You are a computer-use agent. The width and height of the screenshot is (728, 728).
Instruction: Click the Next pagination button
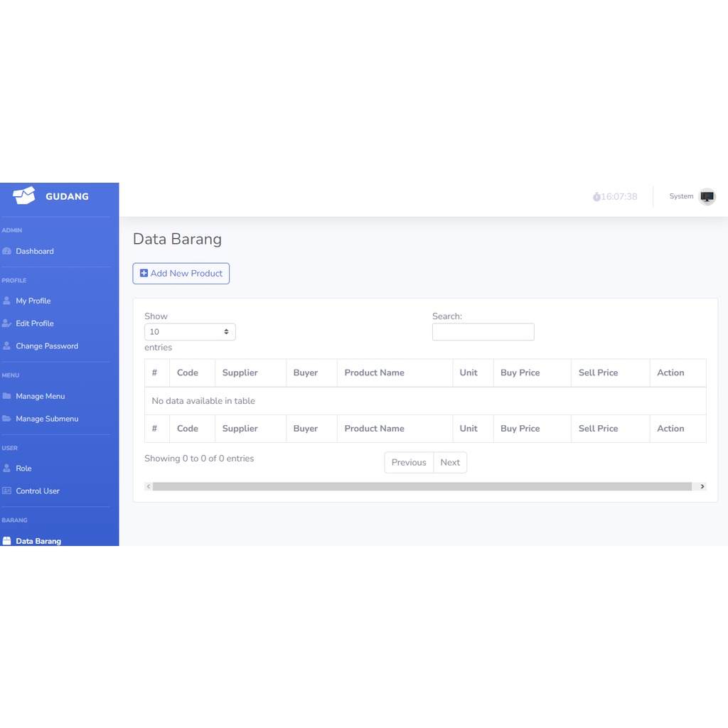point(450,462)
